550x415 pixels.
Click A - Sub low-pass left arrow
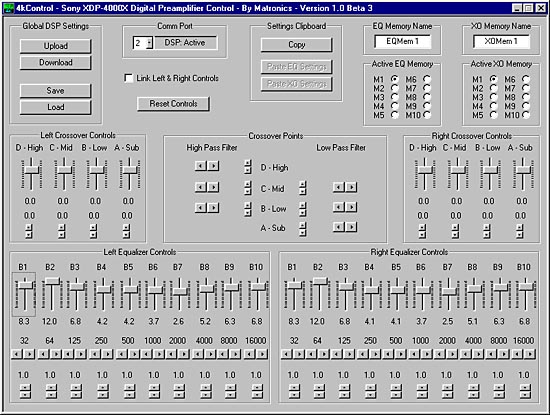(338, 227)
